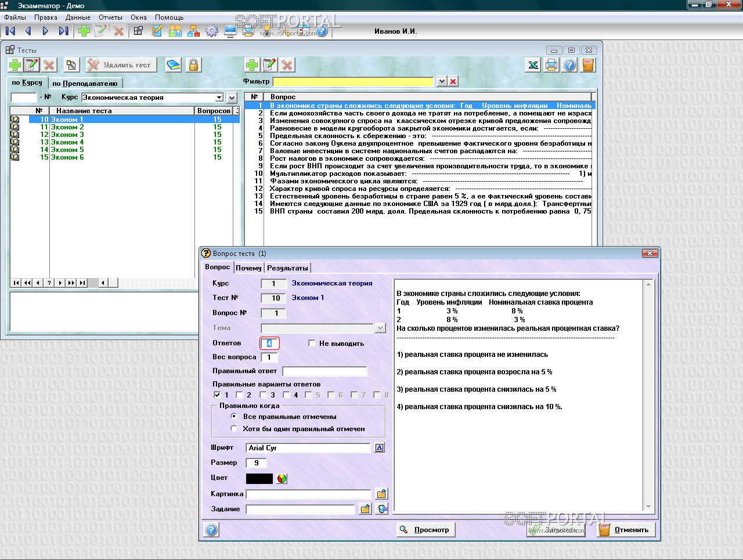Expand the Курс dropdown Экономическая теория

click(219, 97)
